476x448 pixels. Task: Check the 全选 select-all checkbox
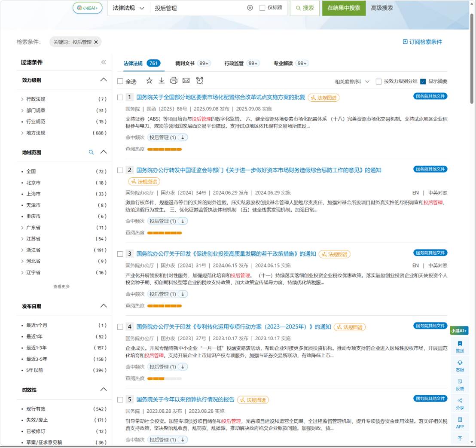[120, 81]
